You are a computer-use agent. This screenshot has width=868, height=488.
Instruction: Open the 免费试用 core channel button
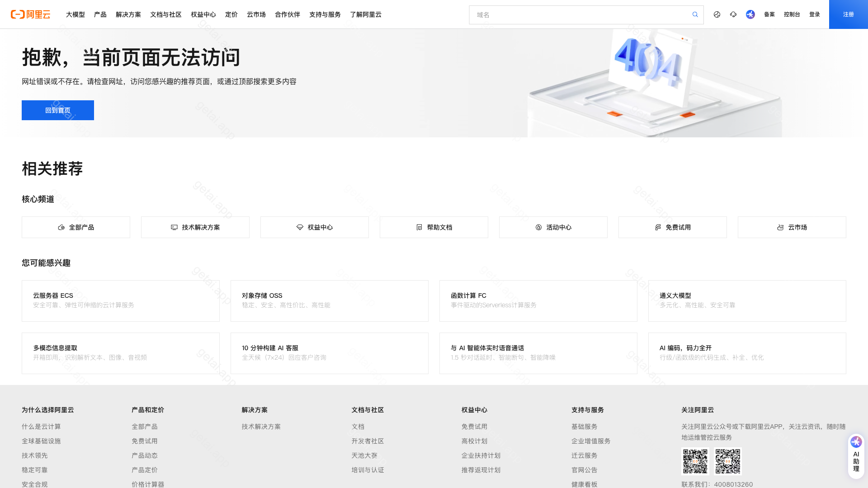(673, 227)
